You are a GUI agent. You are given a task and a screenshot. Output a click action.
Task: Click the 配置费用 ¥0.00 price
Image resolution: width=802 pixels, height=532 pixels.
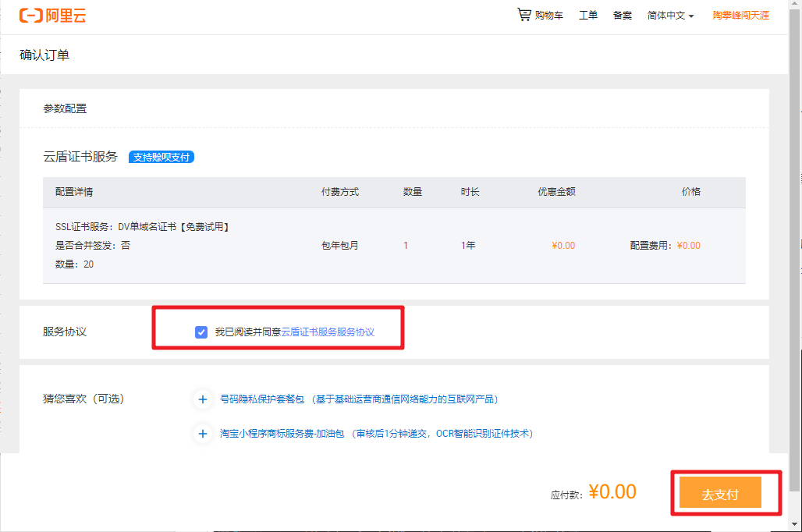coord(665,246)
